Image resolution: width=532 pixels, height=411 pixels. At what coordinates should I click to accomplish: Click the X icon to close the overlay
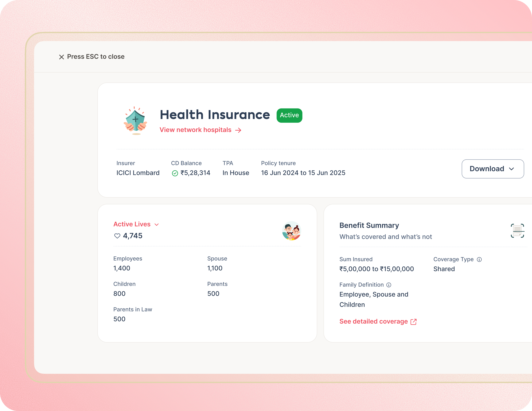click(x=61, y=57)
